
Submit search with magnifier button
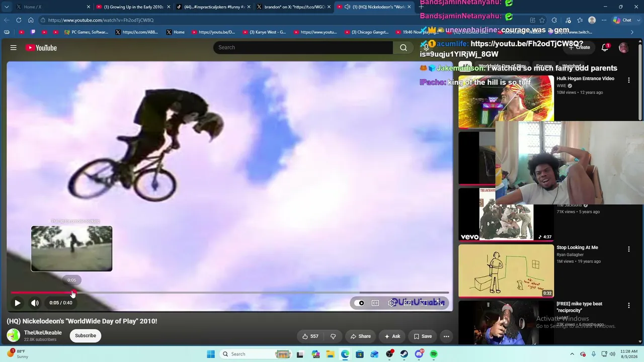click(x=404, y=48)
